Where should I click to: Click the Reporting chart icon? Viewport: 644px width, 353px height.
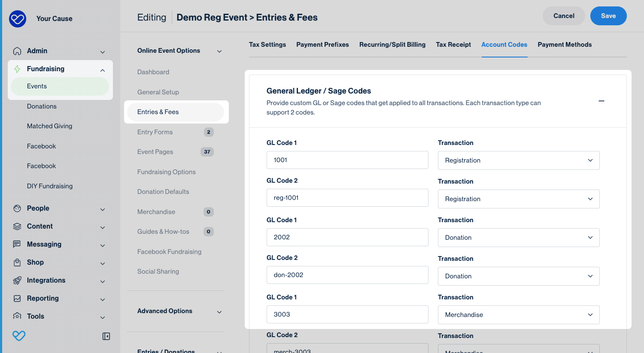[17, 299]
